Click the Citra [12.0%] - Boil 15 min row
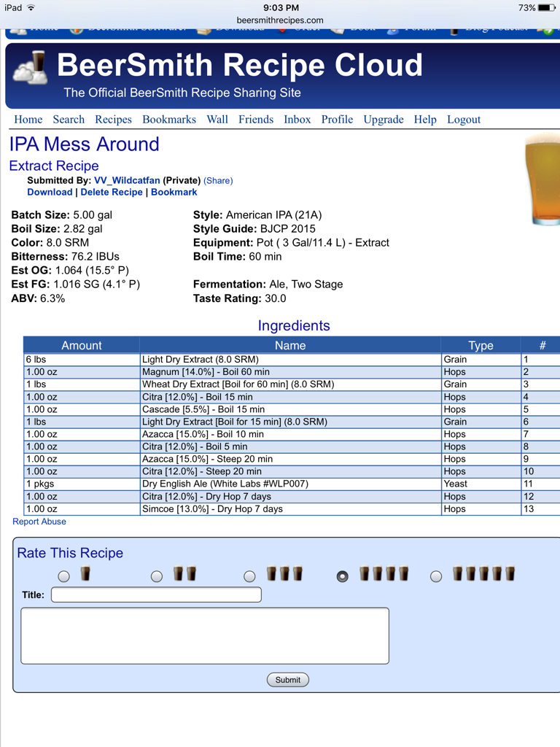 tap(292, 397)
